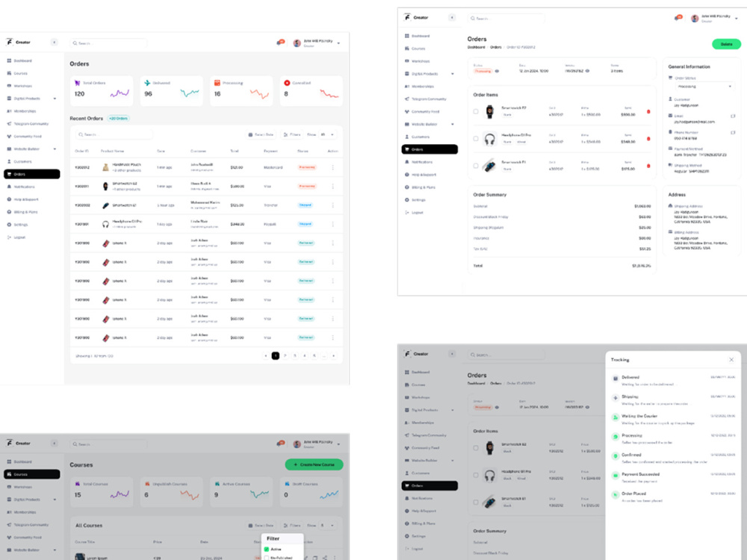Screen dimensions: 747x560
Task: Click the Orders breadcrumb on the order detail screen
Action: point(495,47)
